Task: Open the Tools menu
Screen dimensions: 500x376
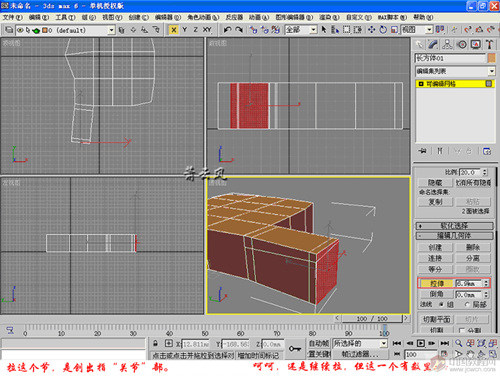Action: (x=65, y=17)
